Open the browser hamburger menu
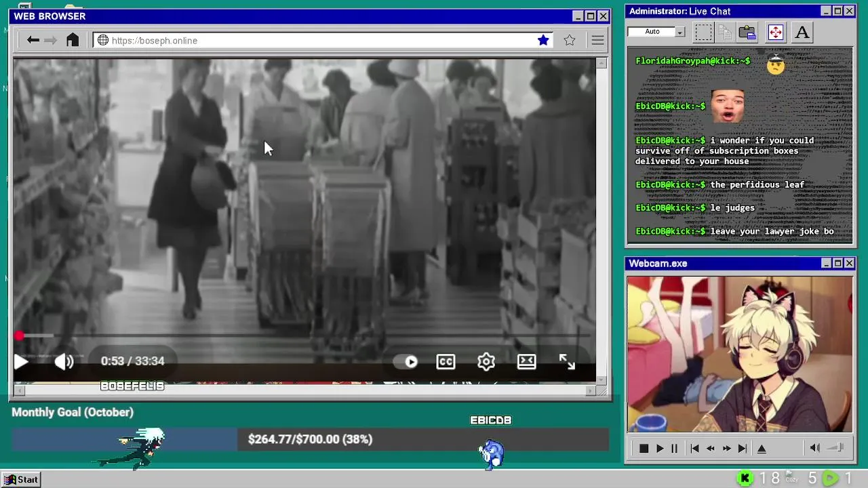This screenshot has height=488, width=868. (597, 41)
